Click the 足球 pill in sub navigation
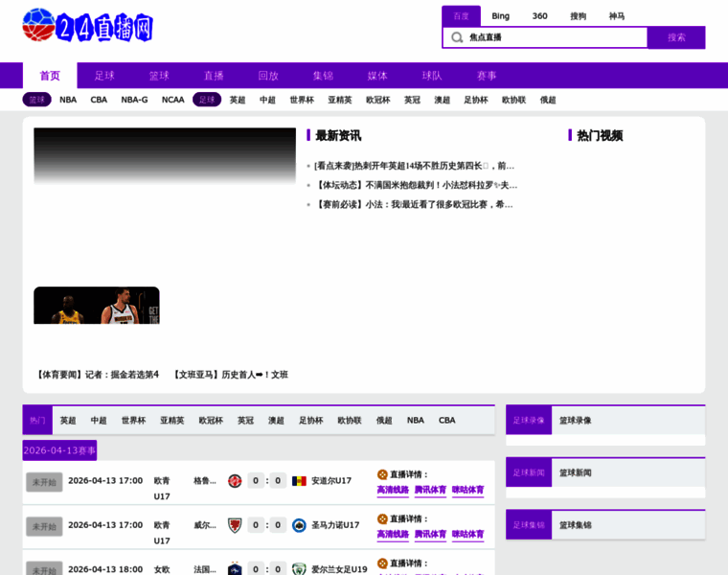The width and height of the screenshot is (728, 575). tap(207, 100)
